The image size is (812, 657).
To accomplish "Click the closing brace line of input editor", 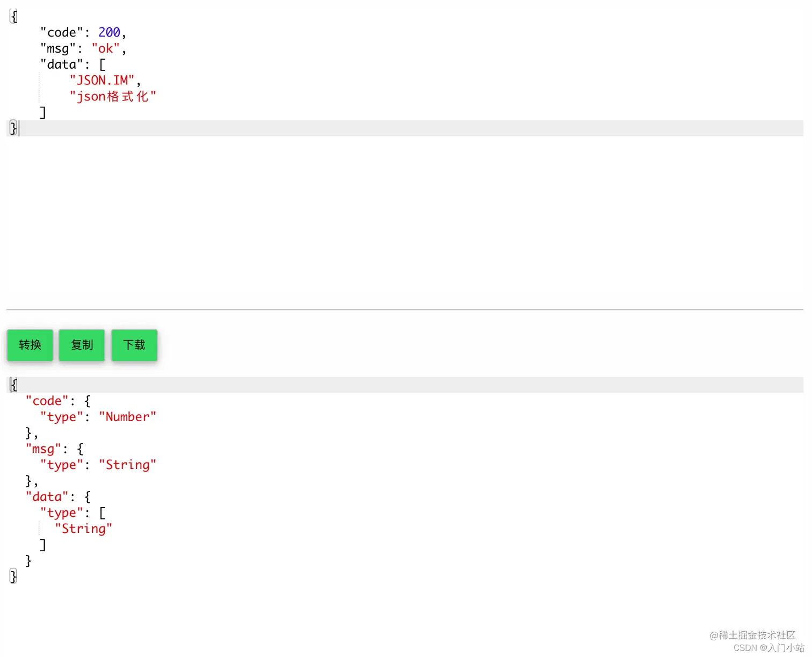I will tap(405, 128).
